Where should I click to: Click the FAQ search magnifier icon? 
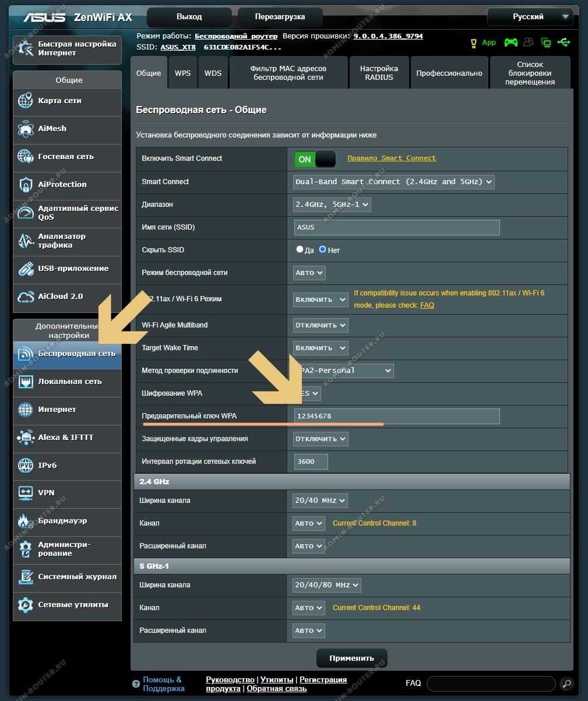566,684
